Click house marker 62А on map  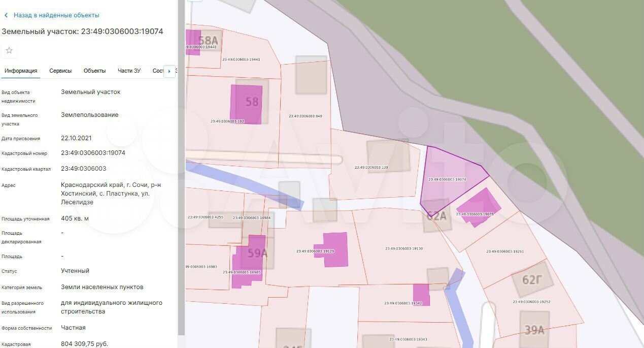coord(436,216)
